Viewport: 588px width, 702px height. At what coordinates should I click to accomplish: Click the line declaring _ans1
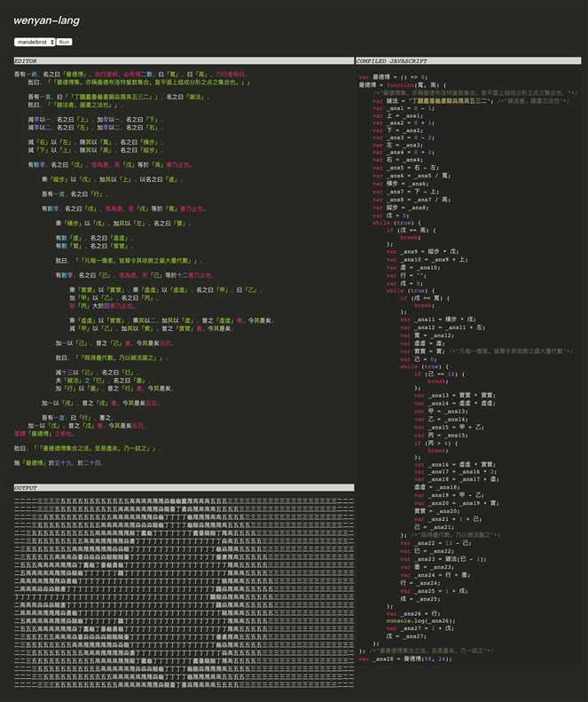point(404,108)
